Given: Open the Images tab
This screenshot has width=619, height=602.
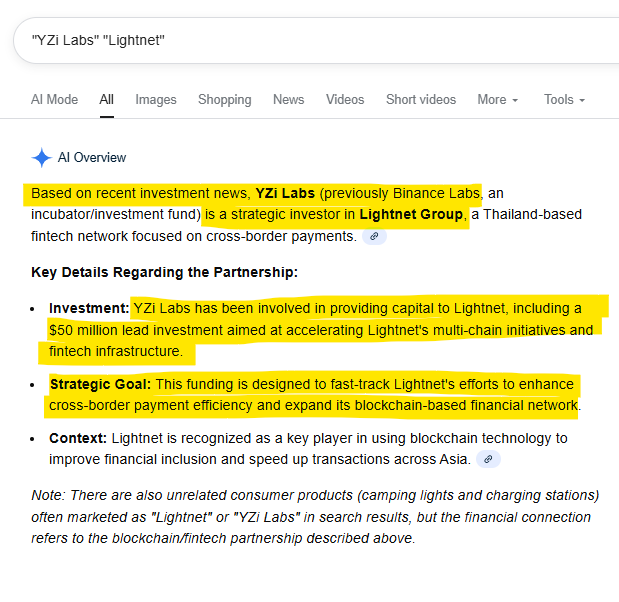Looking at the screenshot, I should [156, 99].
